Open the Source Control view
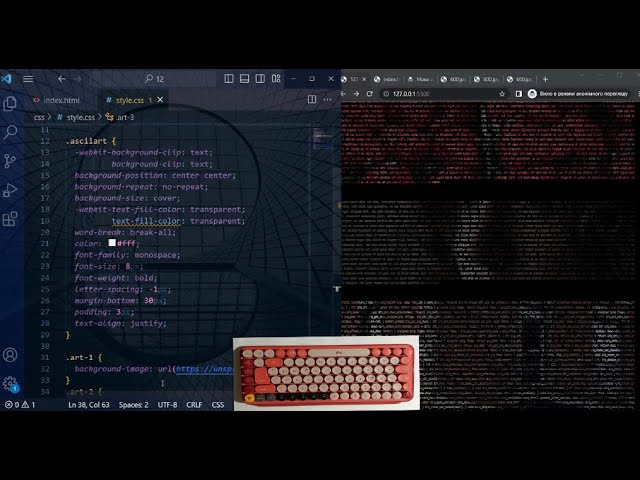The image size is (640, 480). pos(10,161)
